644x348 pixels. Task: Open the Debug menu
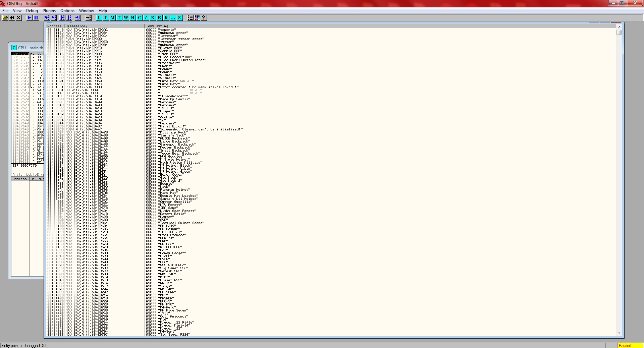click(x=32, y=11)
